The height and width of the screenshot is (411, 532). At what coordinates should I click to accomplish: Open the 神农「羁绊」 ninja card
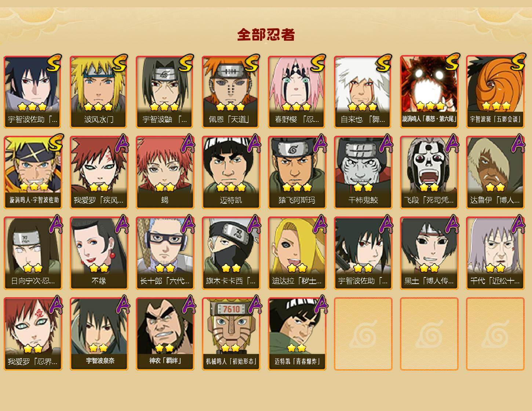pyautogui.click(x=165, y=334)
